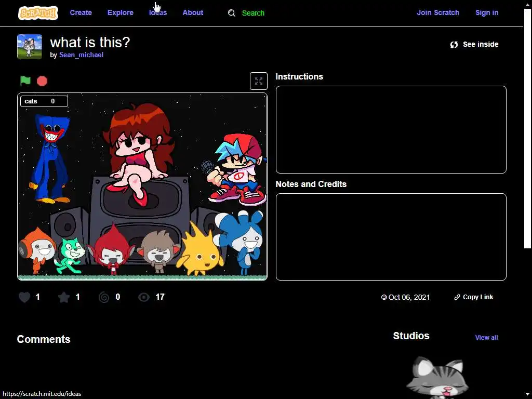Click the green cat sprite

tap(70, 255)
